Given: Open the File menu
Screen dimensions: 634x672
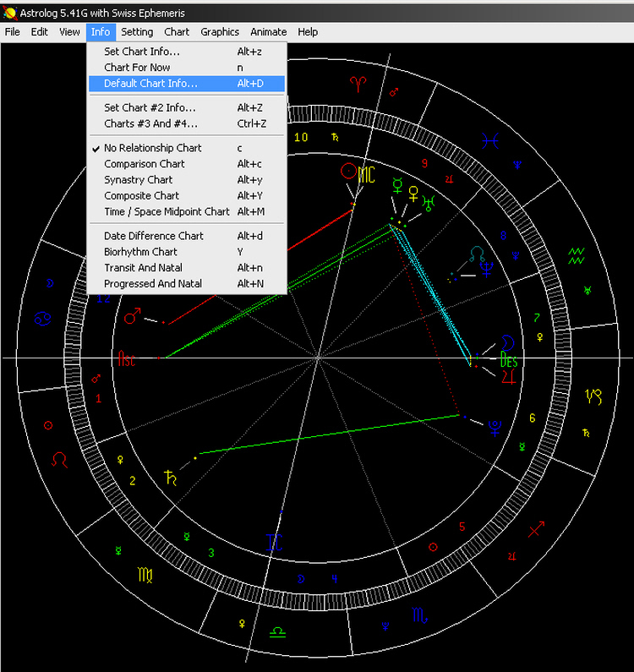Looking at the screenshot, I should (x=13, y=32).
